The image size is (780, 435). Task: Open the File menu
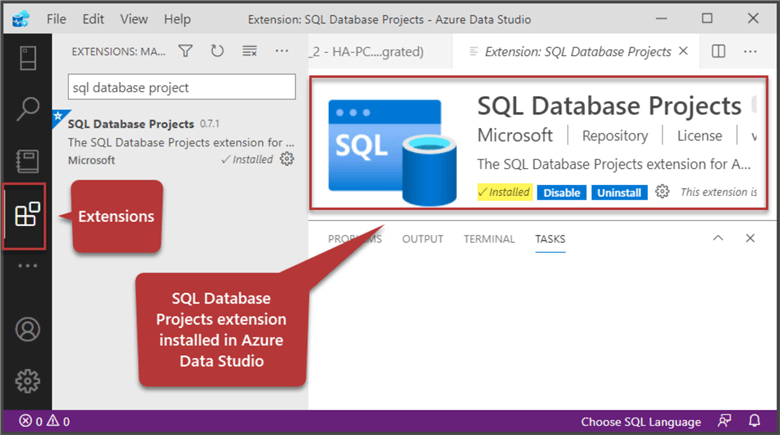click(56, 19)
